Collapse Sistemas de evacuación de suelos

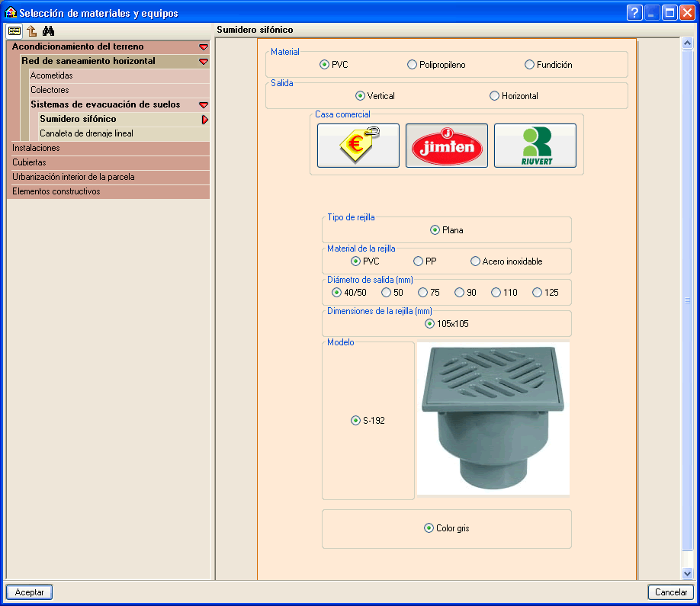[203, 105]
